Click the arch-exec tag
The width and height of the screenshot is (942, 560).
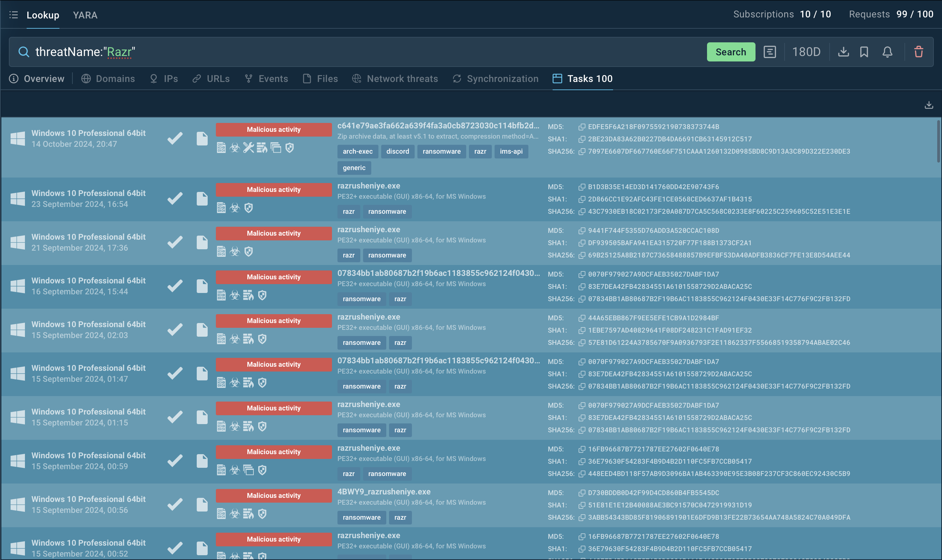click(357, 151)
